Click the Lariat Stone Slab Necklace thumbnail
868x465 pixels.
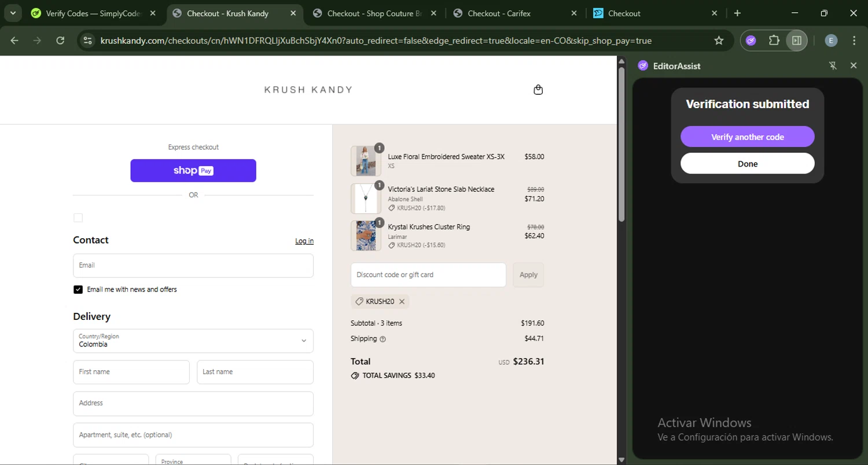pos(366,198)
